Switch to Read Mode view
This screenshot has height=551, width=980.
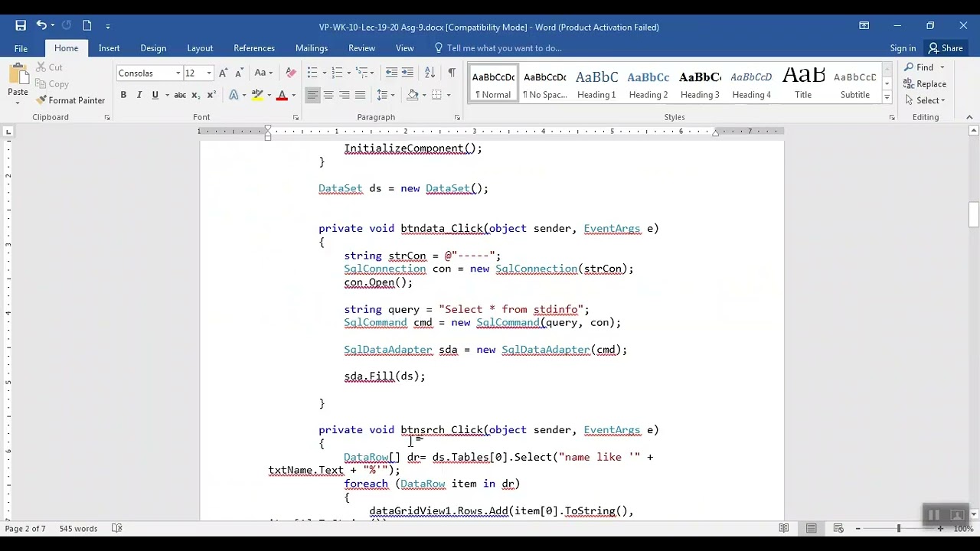coord(784,528)
